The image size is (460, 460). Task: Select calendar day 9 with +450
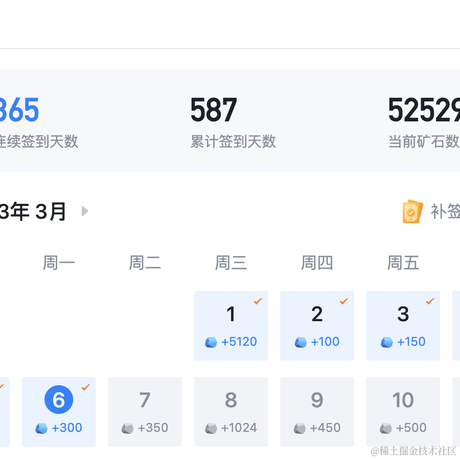point(317,412)
